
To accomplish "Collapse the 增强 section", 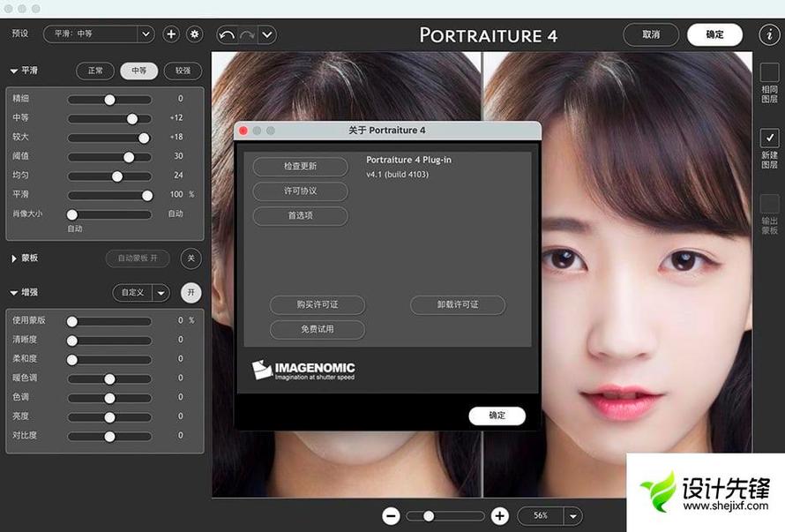I will (x=14, y=293).
